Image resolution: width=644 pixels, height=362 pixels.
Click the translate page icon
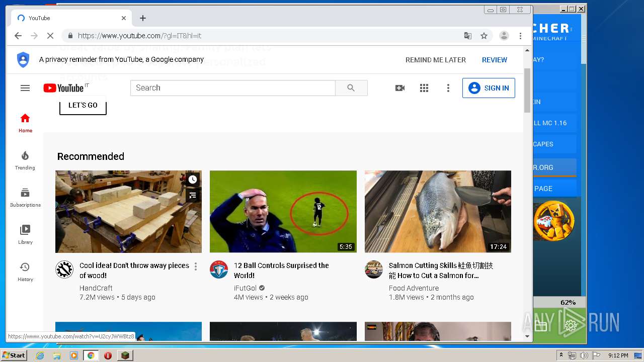coord(468,36)
